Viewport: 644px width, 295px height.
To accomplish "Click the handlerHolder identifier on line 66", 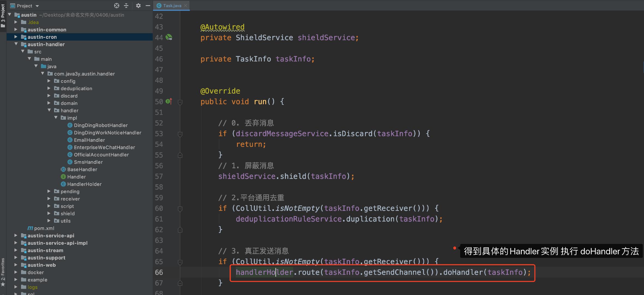I will [264, 272].
